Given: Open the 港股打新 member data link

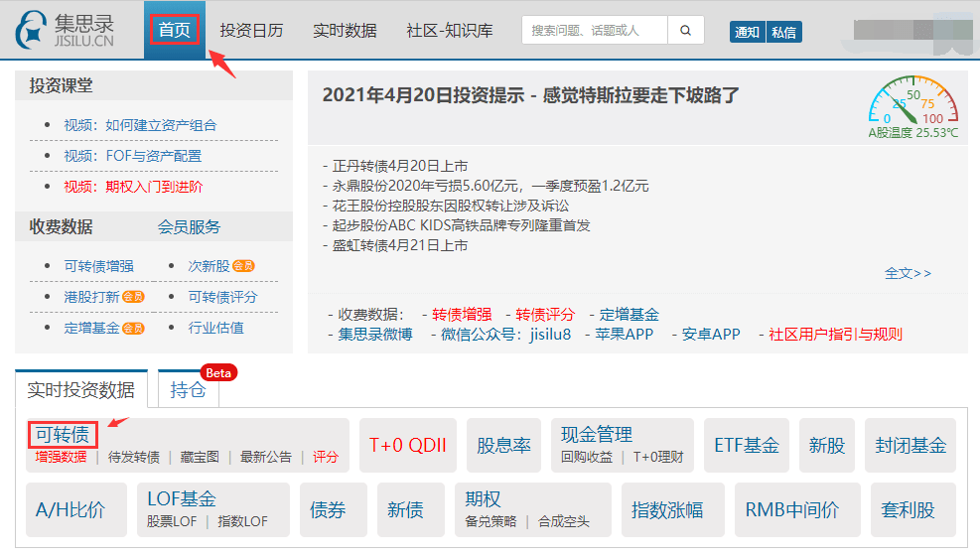Looking at the screenshot, I should coord(91,297).
